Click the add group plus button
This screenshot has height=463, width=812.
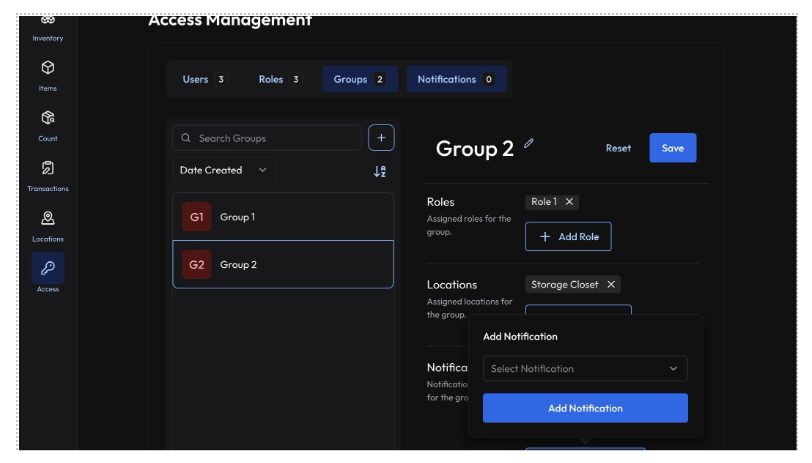click(x=381, y=138)
